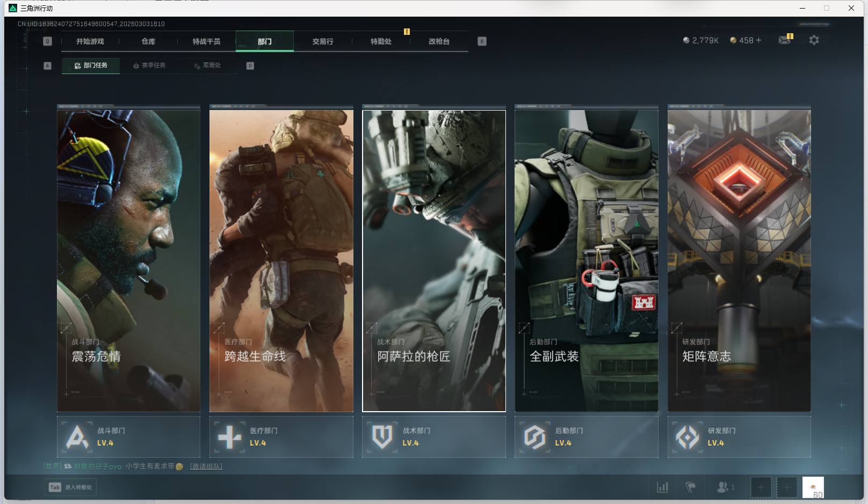
Task: Click the plus icon beside 458 currency
Action: 758,40
